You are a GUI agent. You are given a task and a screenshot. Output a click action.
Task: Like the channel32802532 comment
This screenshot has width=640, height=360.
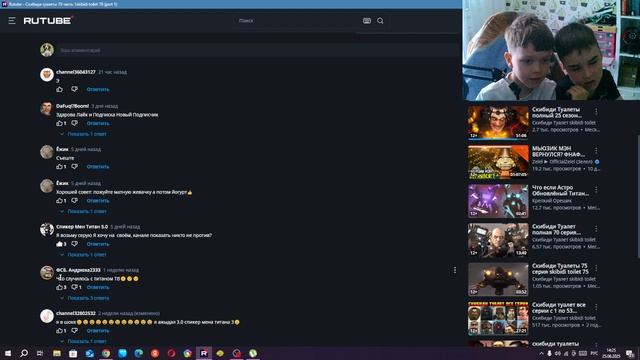click(x=60, y=331)
